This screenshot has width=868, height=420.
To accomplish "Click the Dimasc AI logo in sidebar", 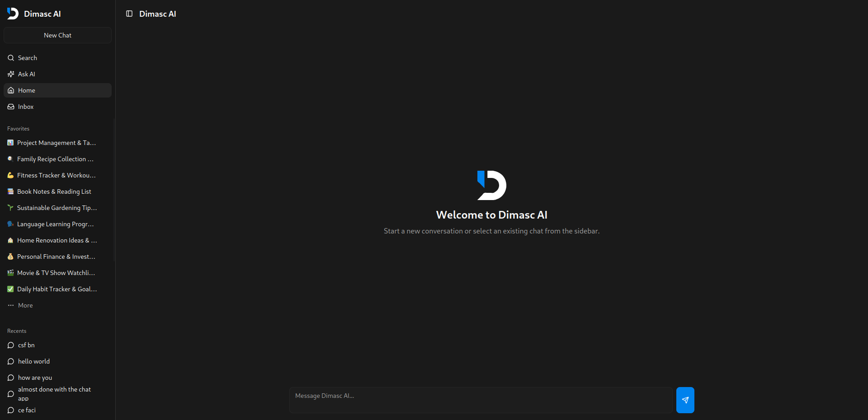I will coord(13,14).
